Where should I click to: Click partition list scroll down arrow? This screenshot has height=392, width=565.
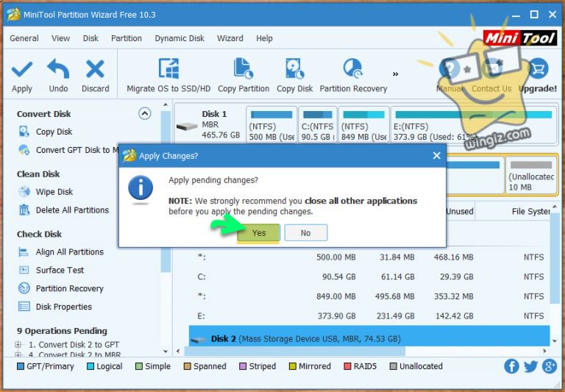pyautogui.click(x=554, y=341)
